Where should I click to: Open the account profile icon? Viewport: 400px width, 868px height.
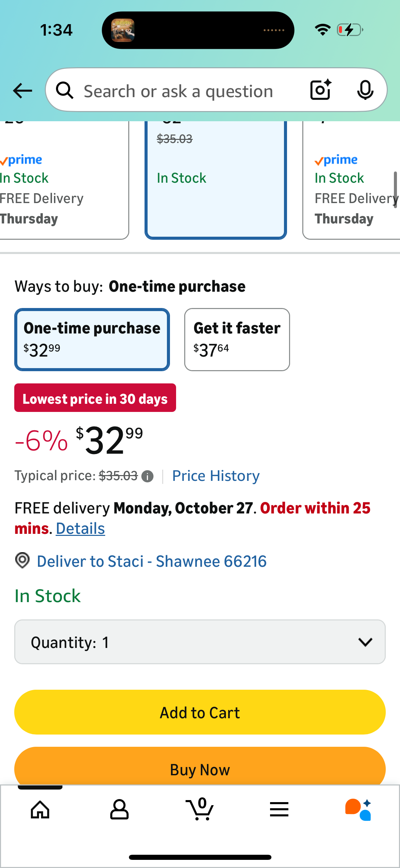(x=119, y=810)
